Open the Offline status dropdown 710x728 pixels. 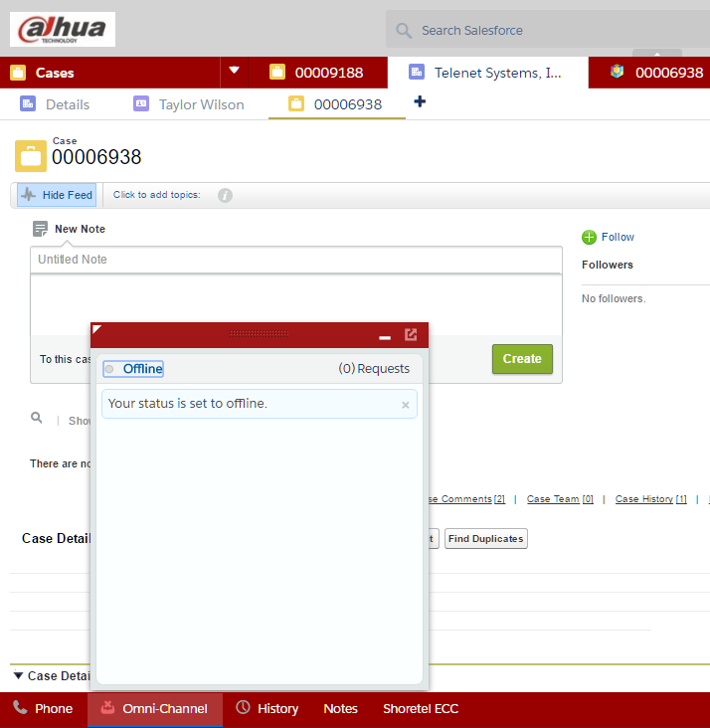[x=133, y=369]
